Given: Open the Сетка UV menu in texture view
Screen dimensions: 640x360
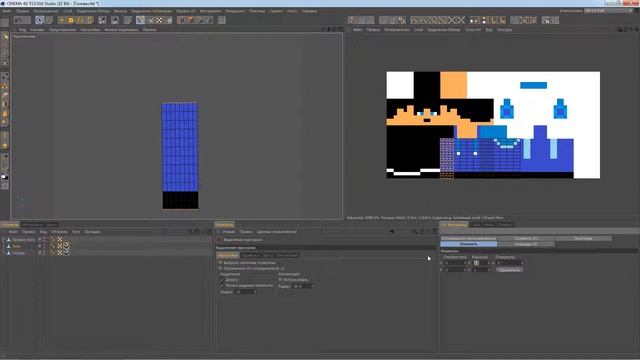Looking at the screenshot, I should (x=473, y=30).
